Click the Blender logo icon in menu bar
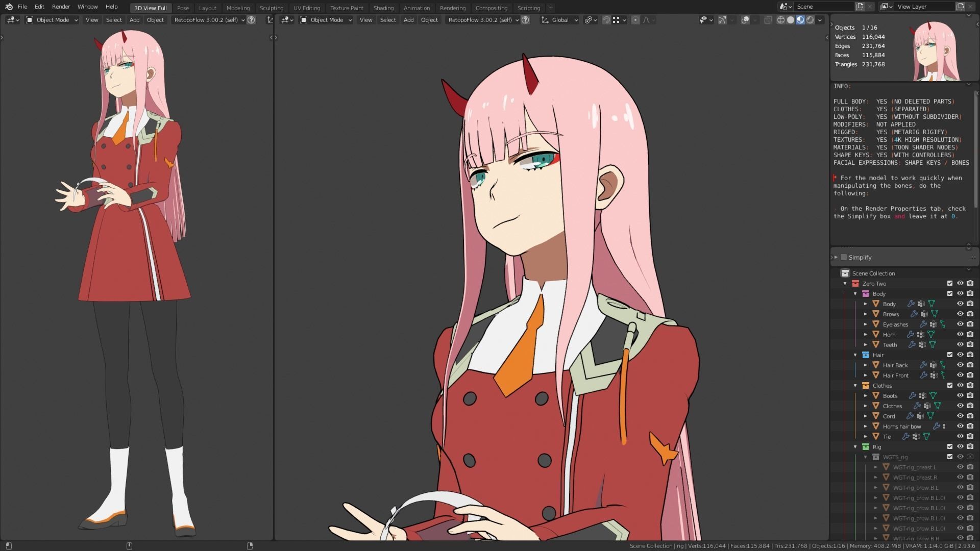 click(x=9, y=7)
